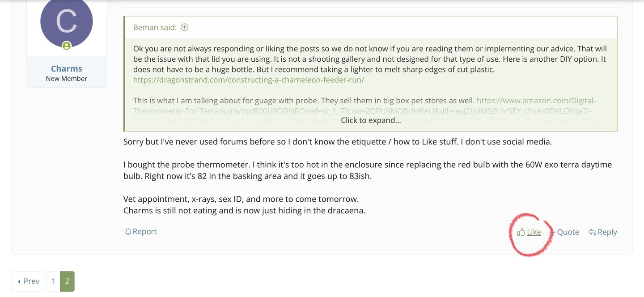
Task: Click the green online status dot on the avatar
Action: 67,45
